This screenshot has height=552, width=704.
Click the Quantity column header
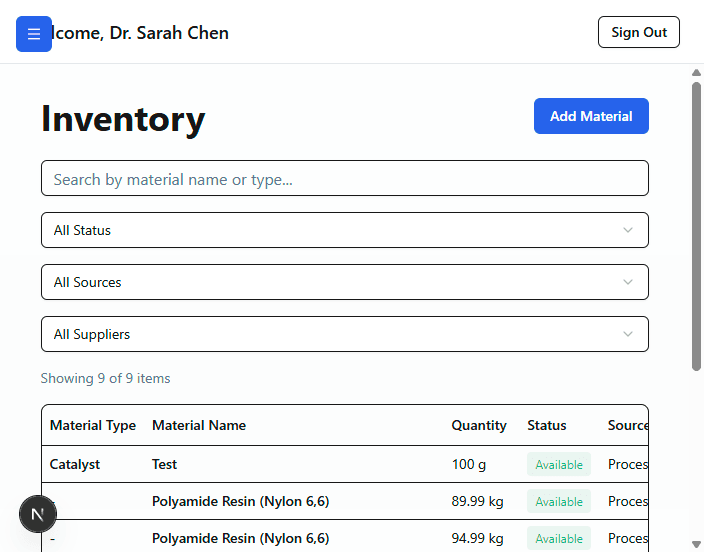click(x=479, y=425)
